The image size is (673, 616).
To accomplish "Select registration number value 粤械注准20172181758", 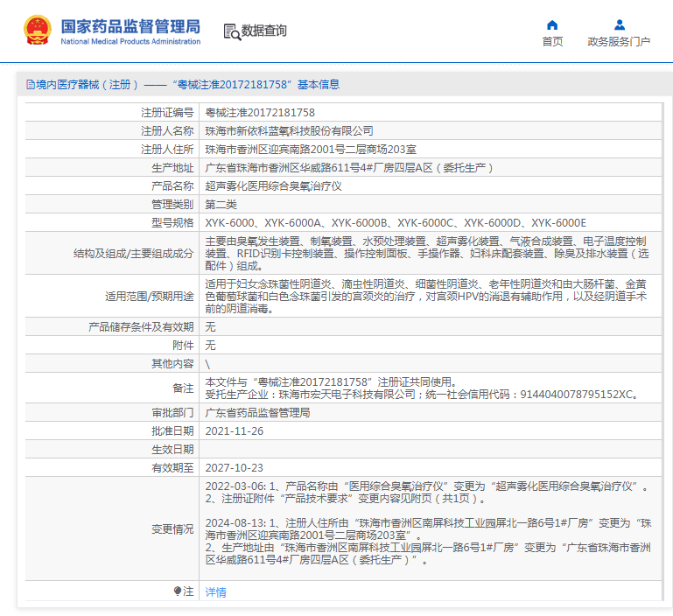I will [x=260, y=113].
